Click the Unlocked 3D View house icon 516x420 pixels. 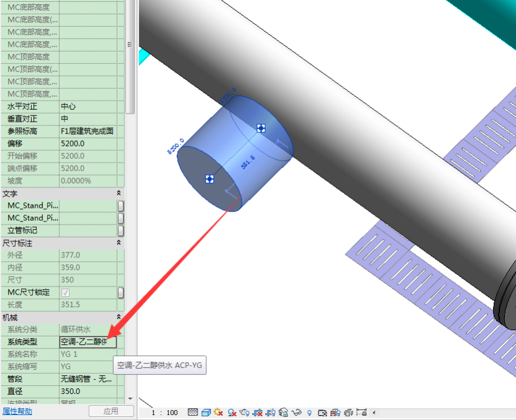point(283,412)
